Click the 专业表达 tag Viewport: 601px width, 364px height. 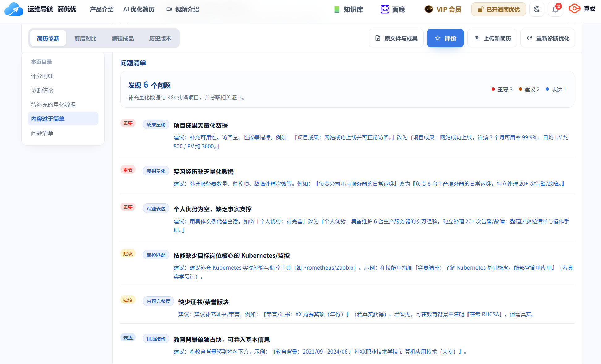[156, 208]
